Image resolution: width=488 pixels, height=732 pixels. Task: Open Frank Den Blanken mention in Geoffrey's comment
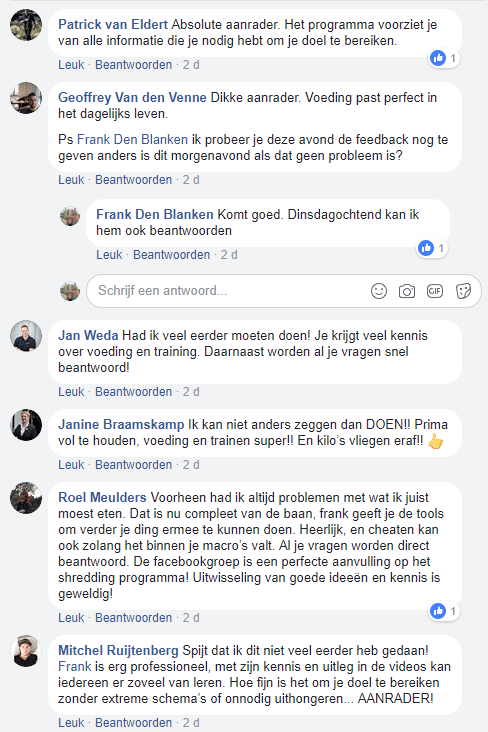(x=132, y=140)
